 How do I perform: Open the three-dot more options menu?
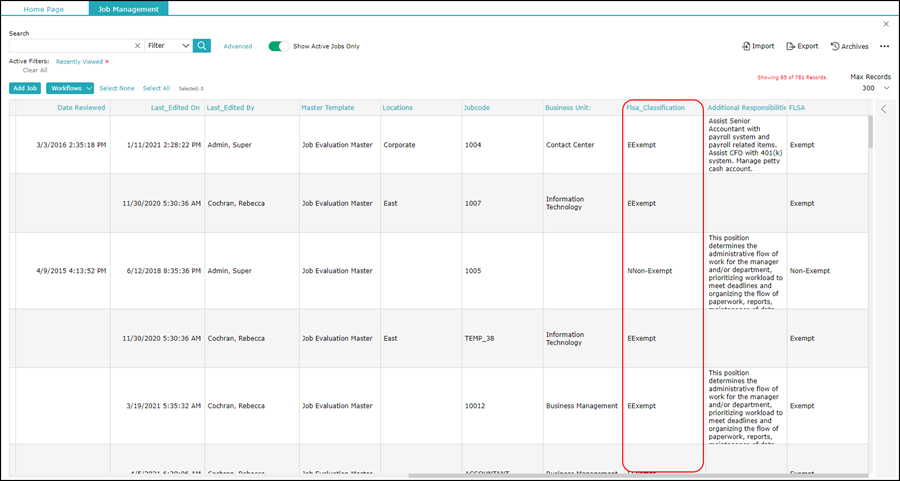[x=884, y=46]
